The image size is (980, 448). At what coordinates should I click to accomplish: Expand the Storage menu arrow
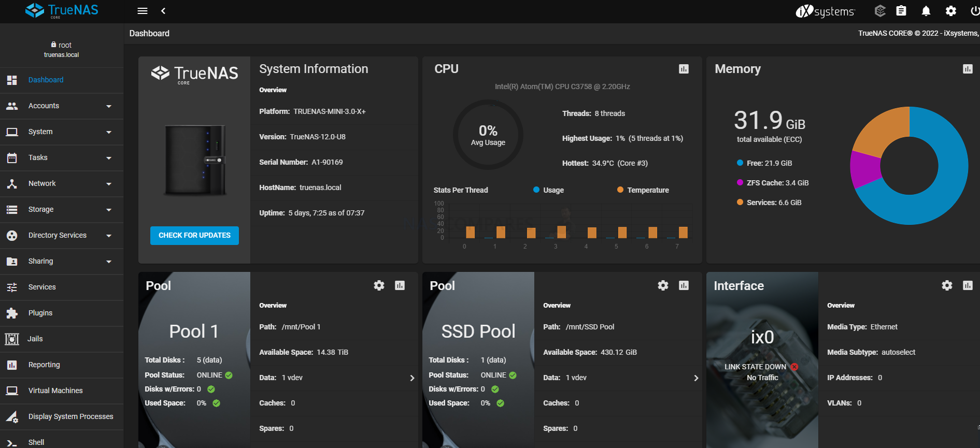pos(109,210)
